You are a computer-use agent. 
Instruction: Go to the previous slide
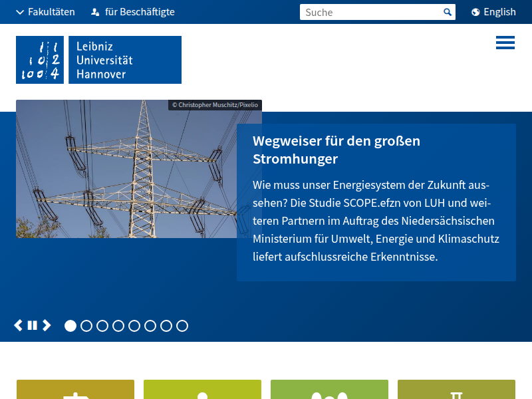coord(19,325)
